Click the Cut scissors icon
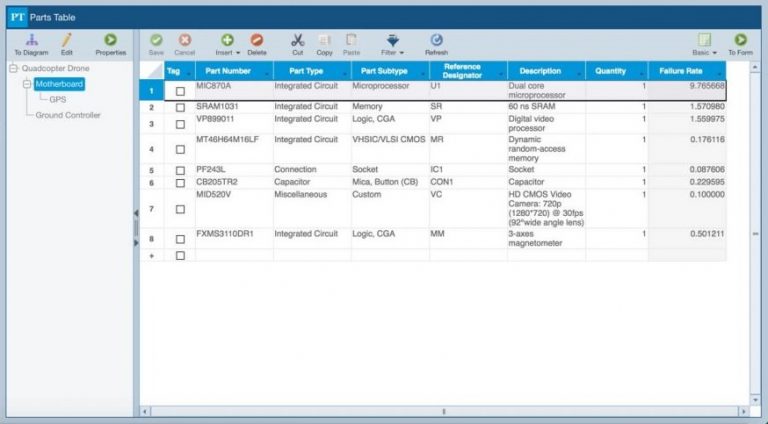This screenshot has width=768, height=424. [x=297, y=40]
